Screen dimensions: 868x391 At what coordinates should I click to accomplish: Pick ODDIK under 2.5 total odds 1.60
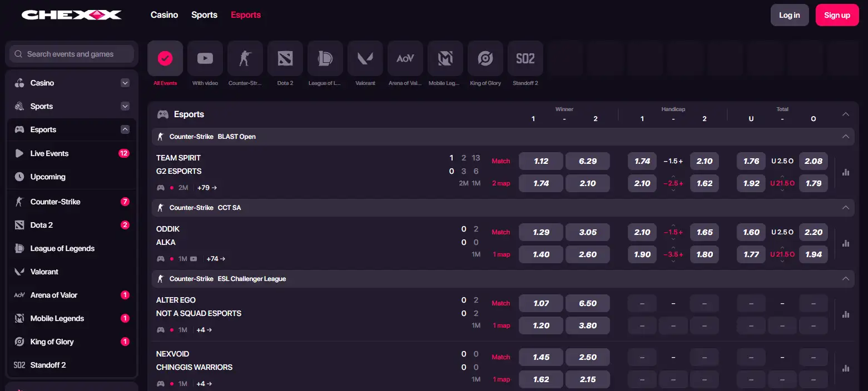coord(751,232)
